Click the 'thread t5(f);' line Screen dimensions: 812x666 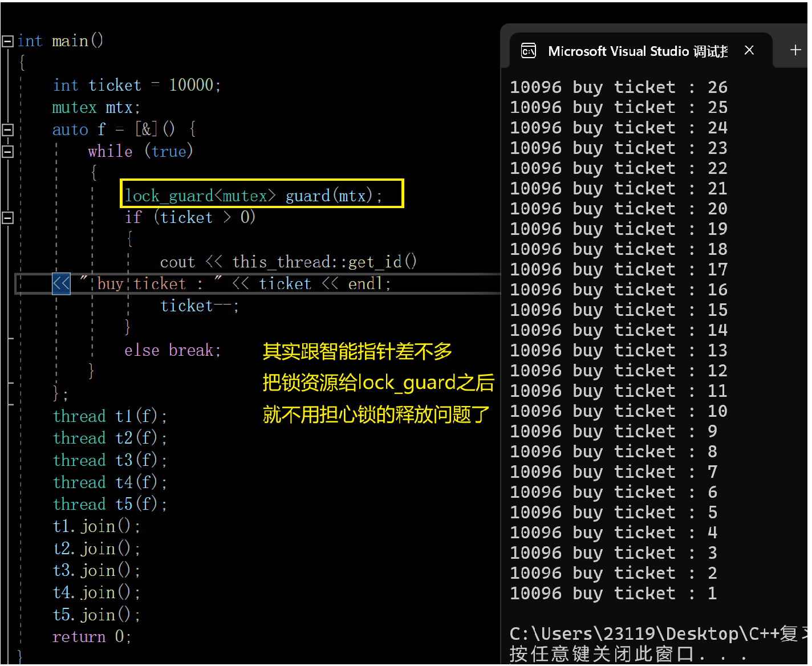click(x=109, y=505)
